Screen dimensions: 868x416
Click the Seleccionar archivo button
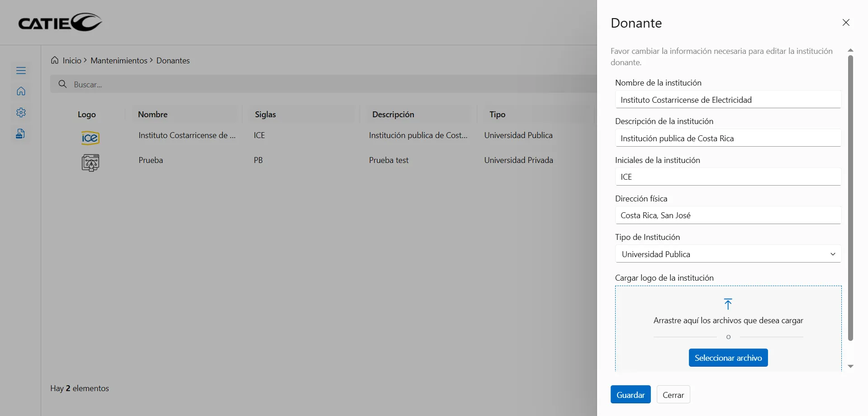coord(728,358)
